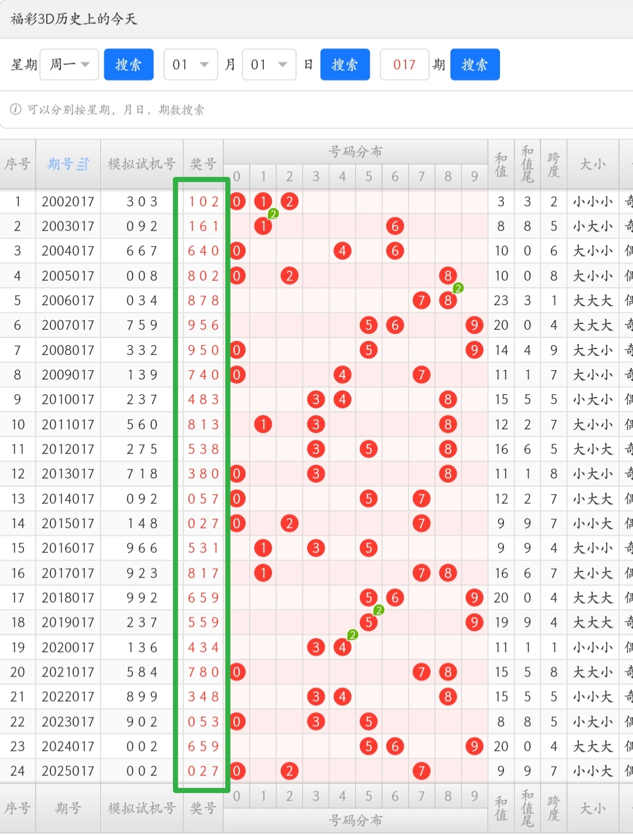Click 搜索 button beside the weekday dropdown

pos(128,64)
